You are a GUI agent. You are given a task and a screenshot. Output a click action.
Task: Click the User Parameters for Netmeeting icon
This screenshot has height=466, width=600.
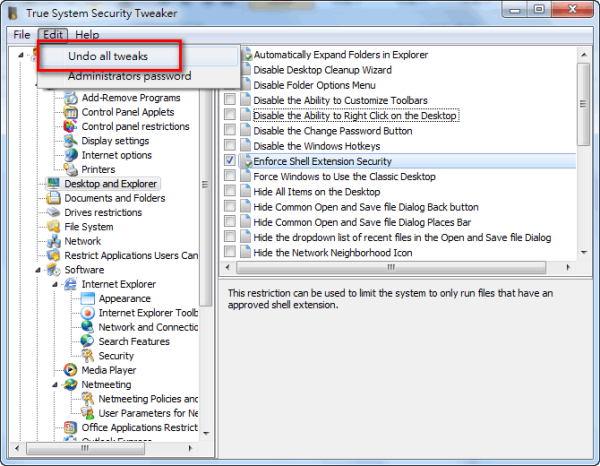pos(88,413)
